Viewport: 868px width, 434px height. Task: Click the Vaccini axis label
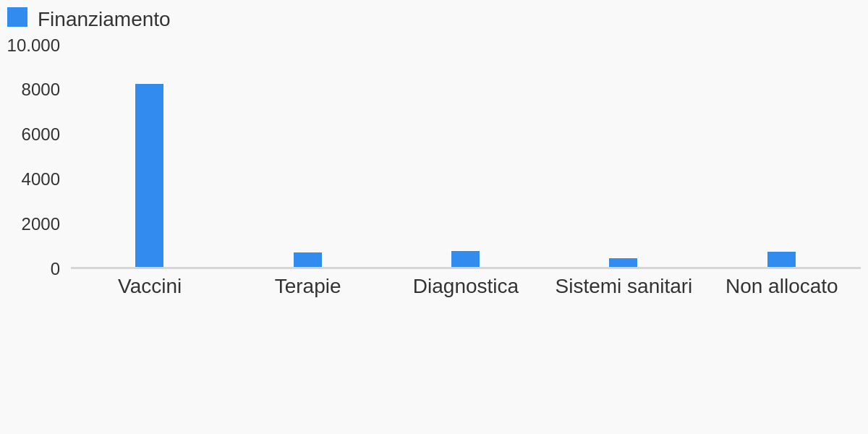(150, 286)
